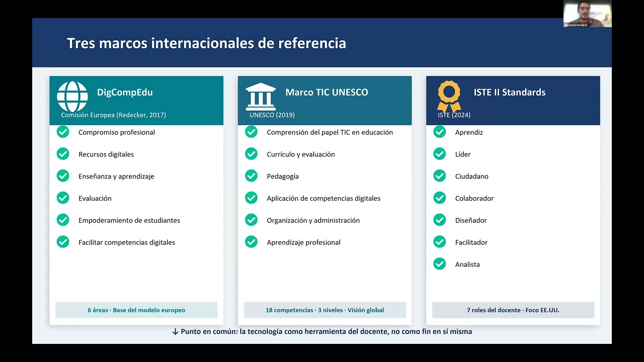644x362 pixels.
Task: Click the 6 áreas Base del modelo europeo footer
Action: pos(136,310)
